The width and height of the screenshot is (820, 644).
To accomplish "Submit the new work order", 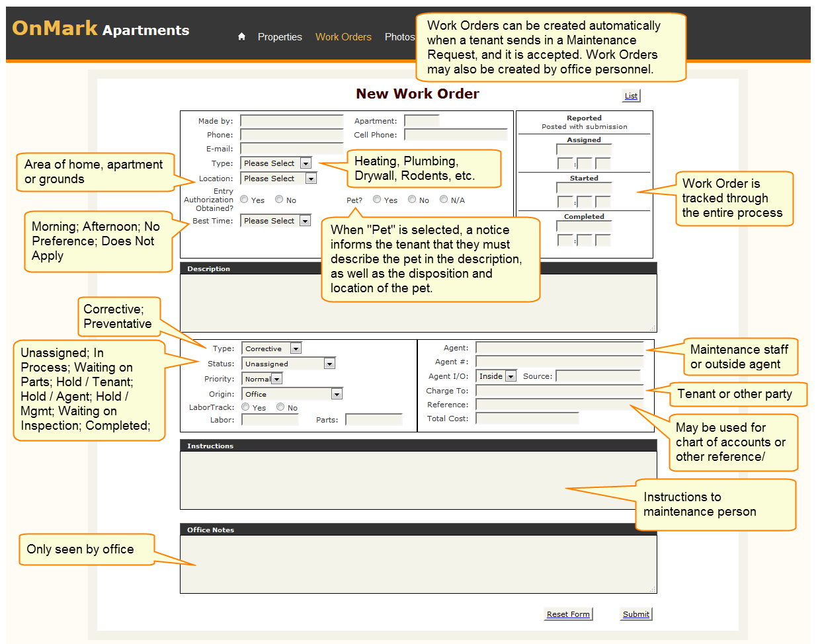I will pyautogui.click(x=636, y=614).
